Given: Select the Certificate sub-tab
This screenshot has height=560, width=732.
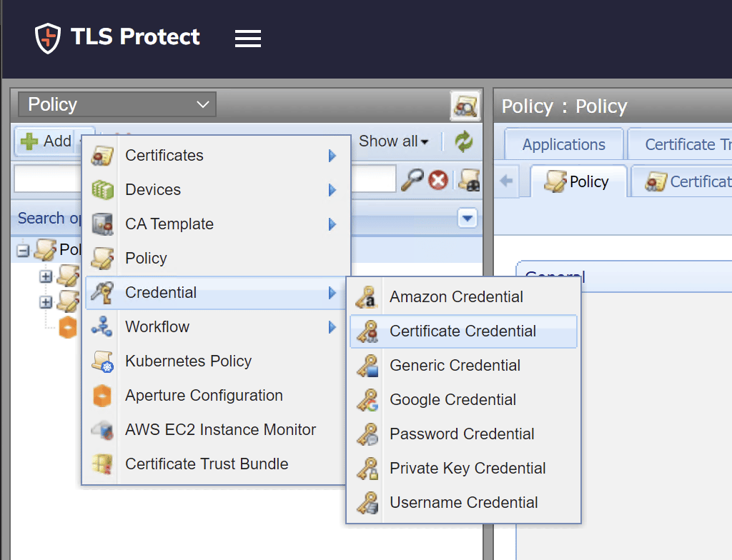Looking at the screenshot, I should tap(682, 181).
